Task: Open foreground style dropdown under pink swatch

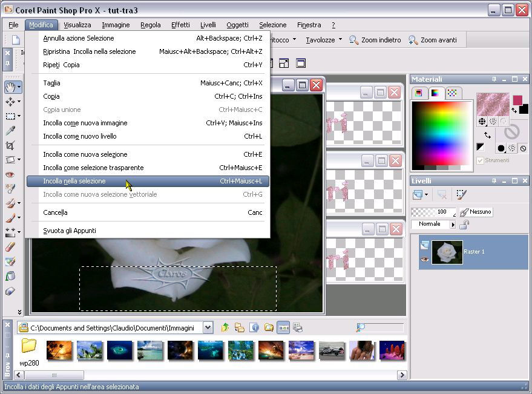Action: (481, 121)
